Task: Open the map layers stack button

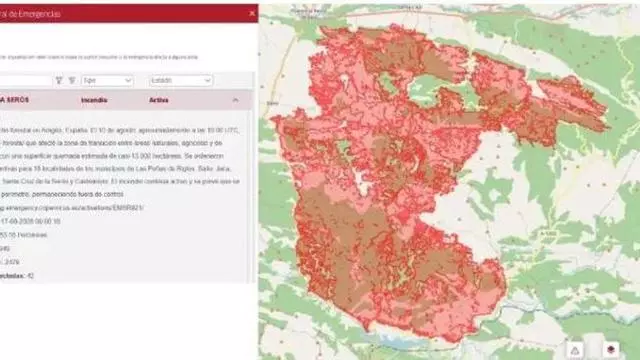Action: (x=611, y=350)
